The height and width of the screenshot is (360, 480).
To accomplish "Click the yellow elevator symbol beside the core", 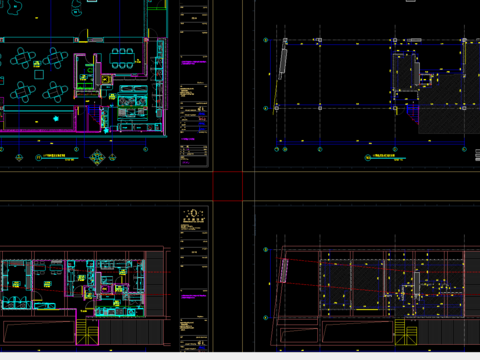I will click(x=106, y=79).
